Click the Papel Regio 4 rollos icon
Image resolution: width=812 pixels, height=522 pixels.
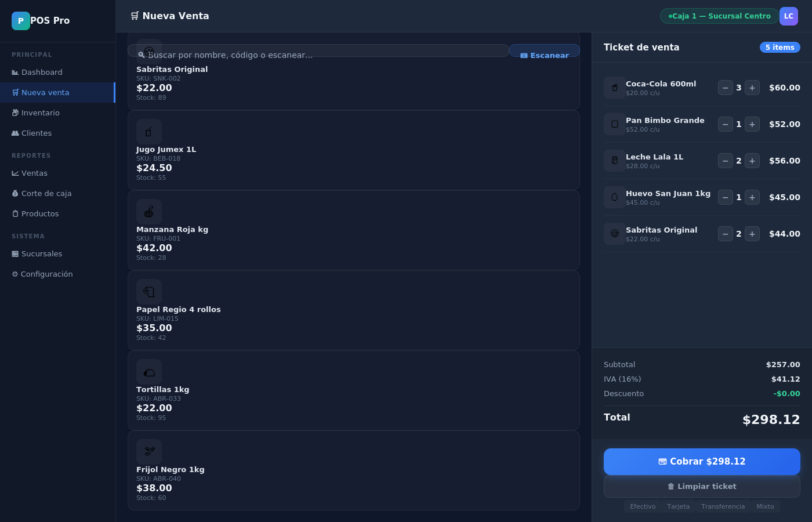click(x=149, y=292)
